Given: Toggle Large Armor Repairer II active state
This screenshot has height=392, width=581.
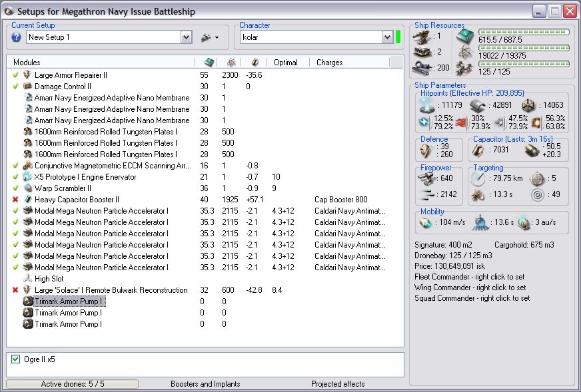Looking at the screenshot, I should coord(15,75).
